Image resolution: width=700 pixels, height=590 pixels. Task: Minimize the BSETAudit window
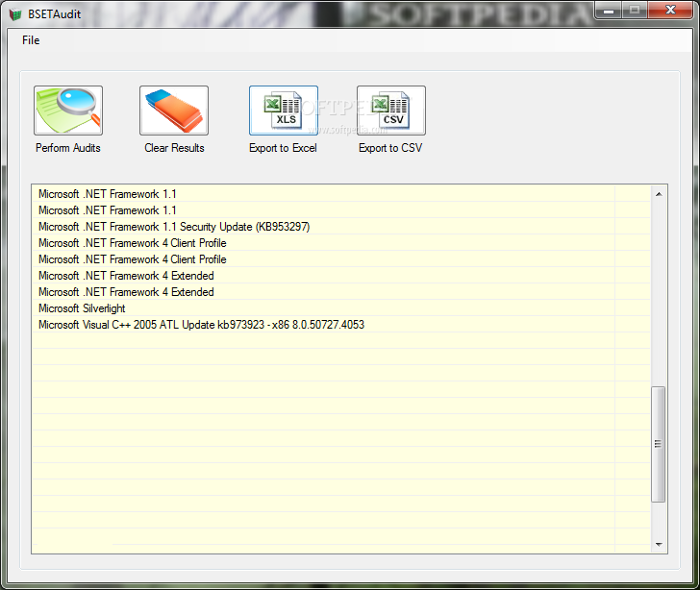click(609, 11)
